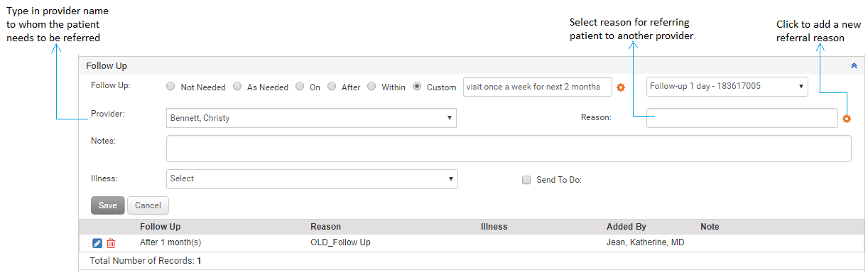Click the custom follow-up text field
Viewport: 868px width, 273px height.
click(x=537, y=87)
